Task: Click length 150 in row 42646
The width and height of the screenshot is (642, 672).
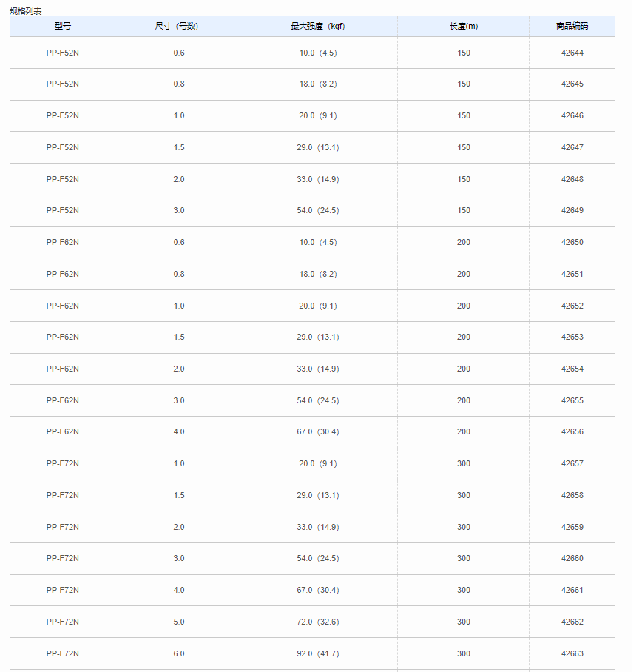Action: pos(464,115)
